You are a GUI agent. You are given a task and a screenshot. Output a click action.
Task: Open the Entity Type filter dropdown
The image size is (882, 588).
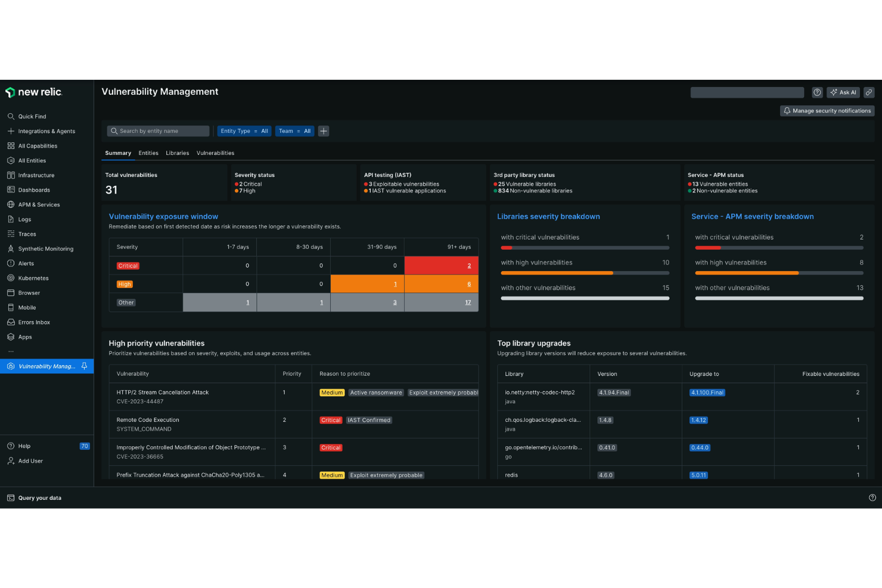tap(244, 131)
